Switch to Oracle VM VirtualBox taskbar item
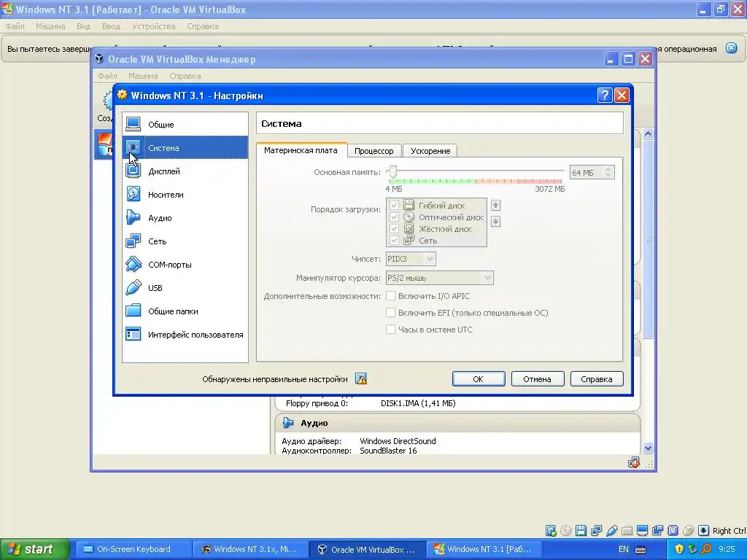The height and width of the screenshot is (560, 747). pyautogui.click(x=367, y=550)
